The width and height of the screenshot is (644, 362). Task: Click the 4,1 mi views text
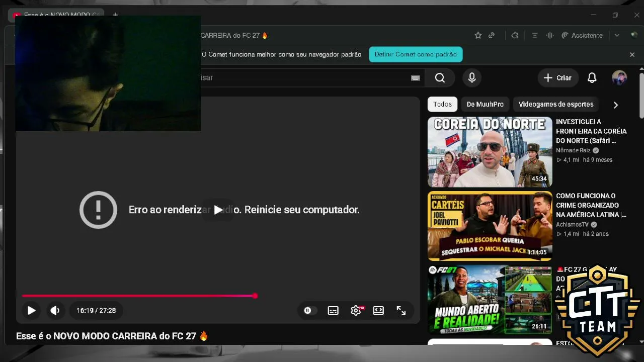[571, 160]
